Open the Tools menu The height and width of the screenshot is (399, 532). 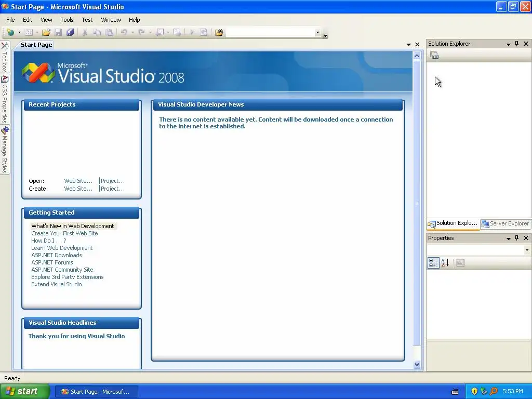coord(67,20)
